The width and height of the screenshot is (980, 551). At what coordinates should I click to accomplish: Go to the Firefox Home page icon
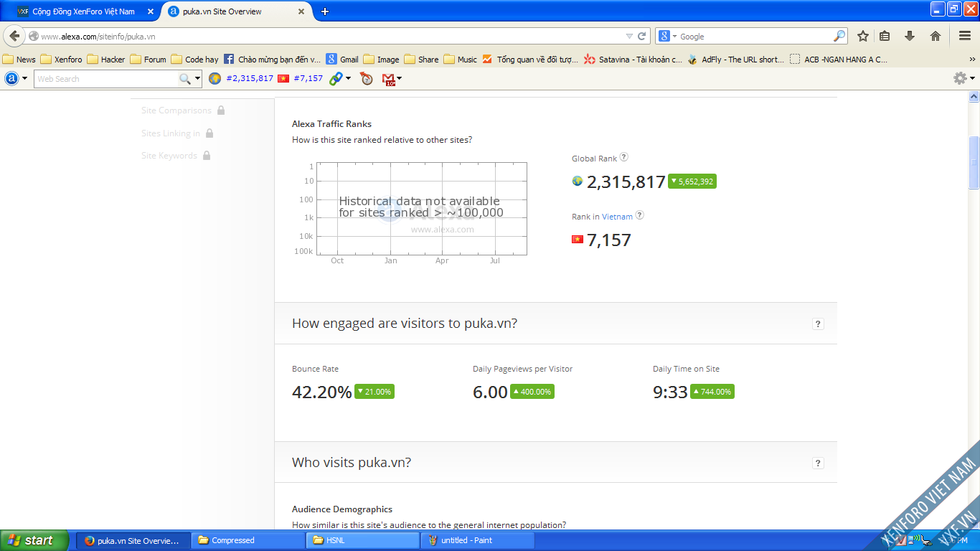coord(935,36)
